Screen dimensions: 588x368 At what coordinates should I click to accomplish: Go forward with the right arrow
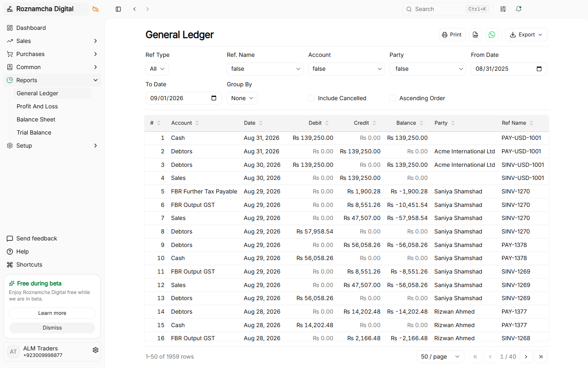coord(147,9)
